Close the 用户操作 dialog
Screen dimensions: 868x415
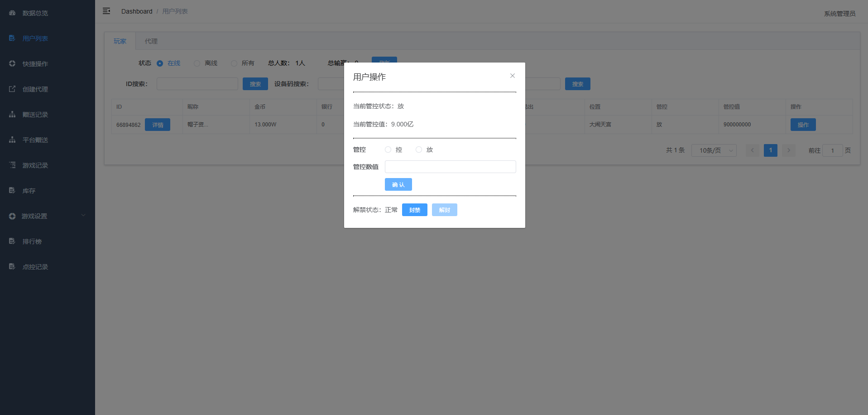512,76
